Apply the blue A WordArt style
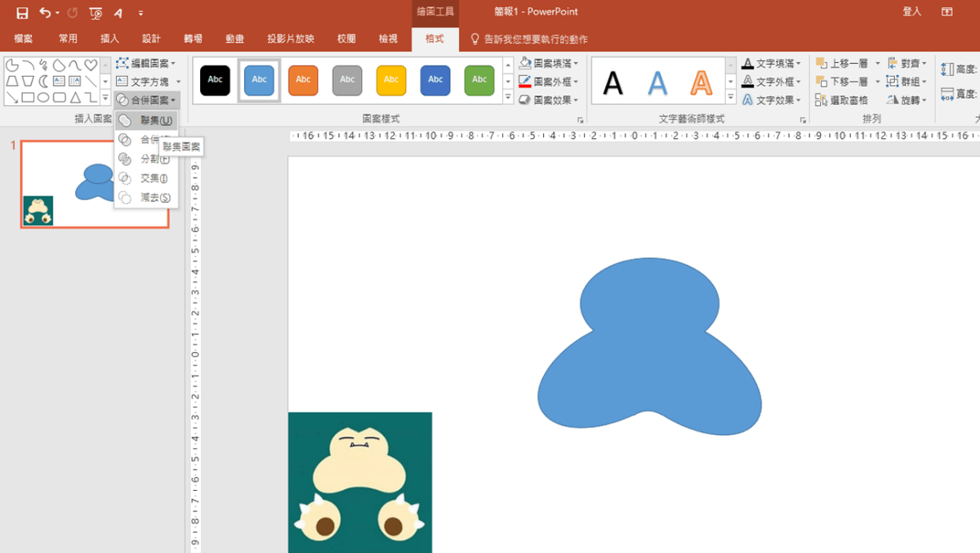 click(657, 83)
